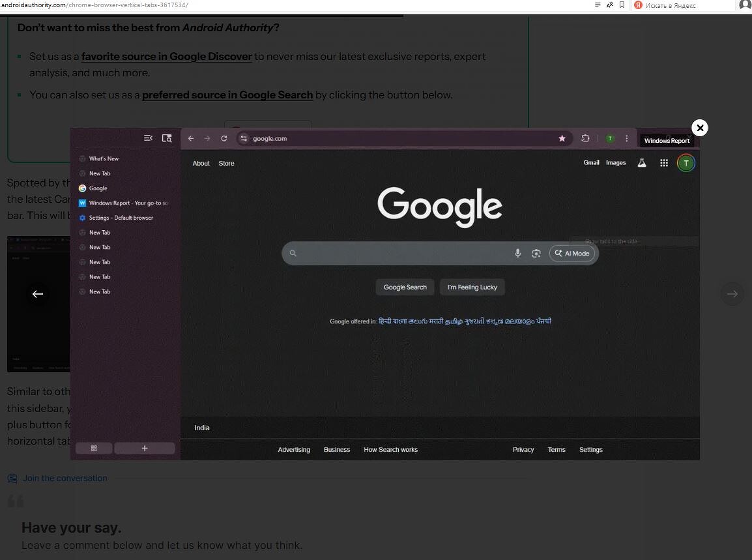Click the Yandex search input field

[x=684, y=5]
